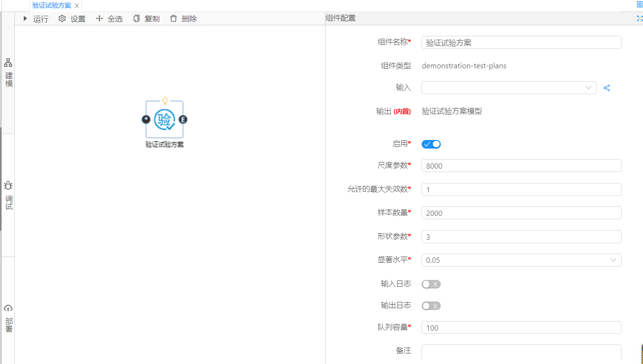Click the 尺度参数 scale parameter field
The image size is (643, 364).
(521, 166)
